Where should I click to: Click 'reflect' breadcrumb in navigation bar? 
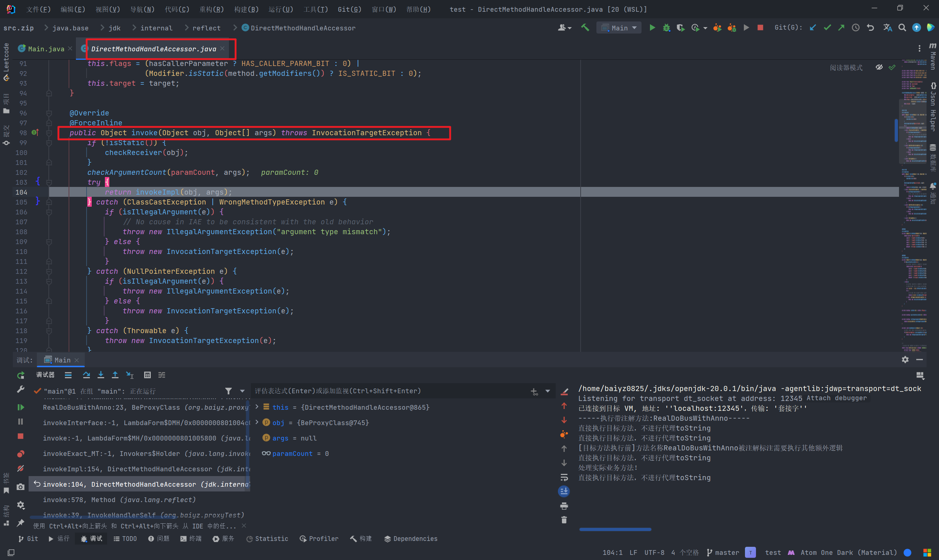206,28
